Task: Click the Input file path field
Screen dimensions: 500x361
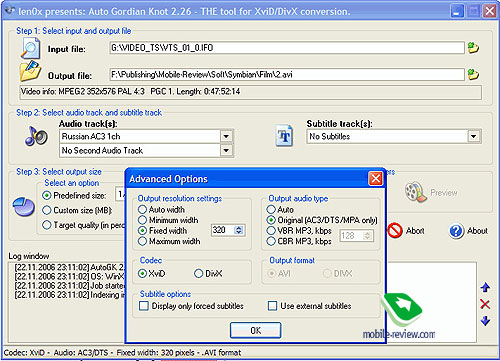Action: point(287,48)
